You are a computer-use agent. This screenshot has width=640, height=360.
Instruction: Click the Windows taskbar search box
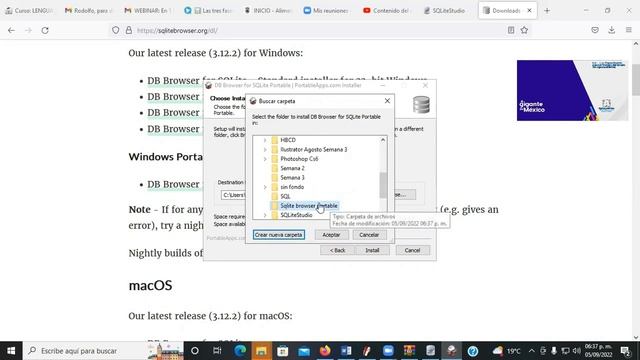point(104,351)
